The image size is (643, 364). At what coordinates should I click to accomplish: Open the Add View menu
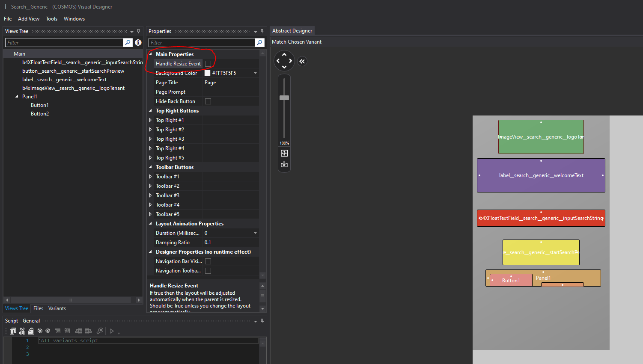click(29, 19)
